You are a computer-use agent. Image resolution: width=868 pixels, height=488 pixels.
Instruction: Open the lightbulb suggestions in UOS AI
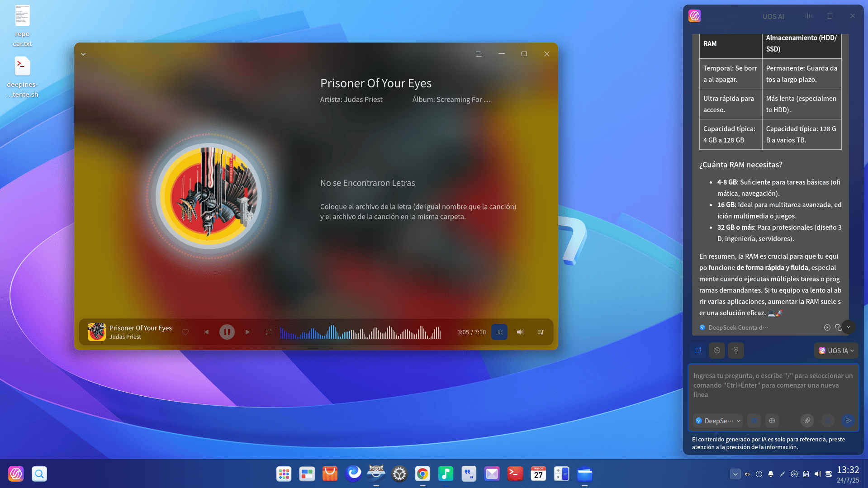pyautogui.click(x=736, y=351)
